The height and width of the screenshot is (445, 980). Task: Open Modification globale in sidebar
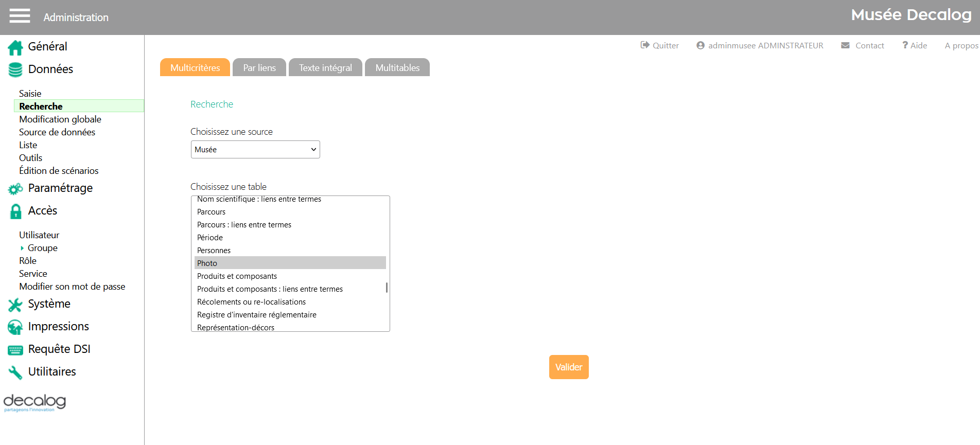pos(60,119)
